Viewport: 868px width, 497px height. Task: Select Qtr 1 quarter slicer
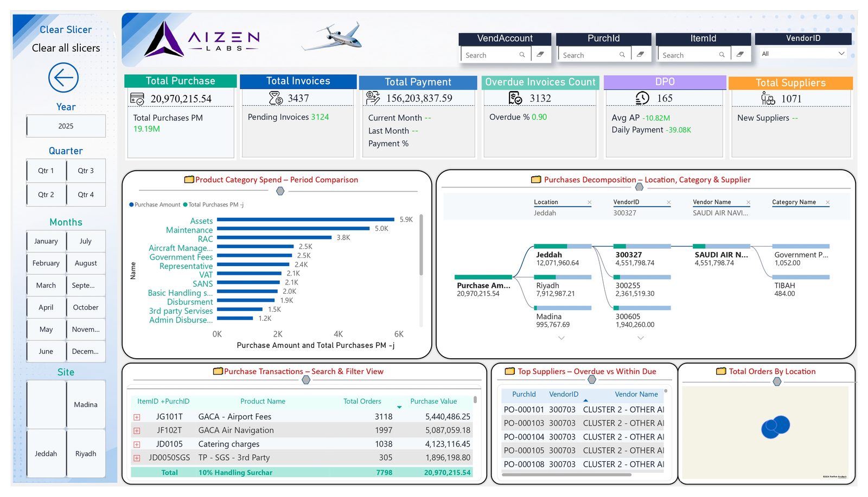(x=46, y=170)
